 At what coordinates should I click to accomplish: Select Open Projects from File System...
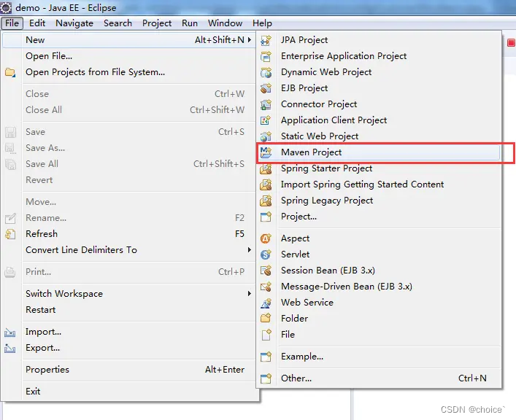point(128,72)
